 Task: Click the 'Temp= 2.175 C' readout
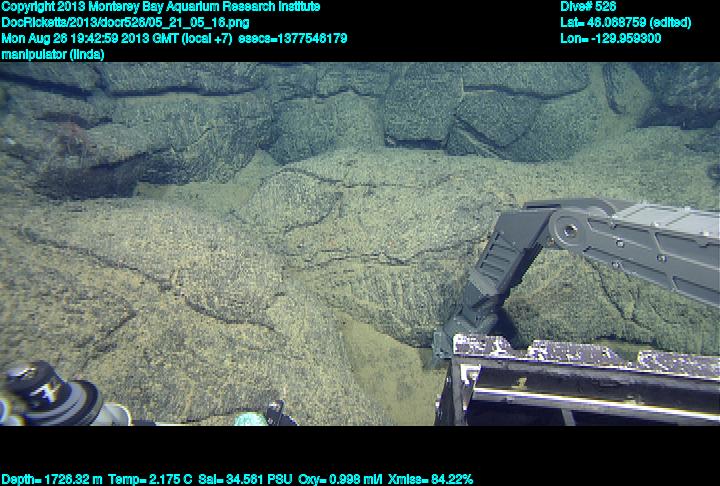point(150,480)
